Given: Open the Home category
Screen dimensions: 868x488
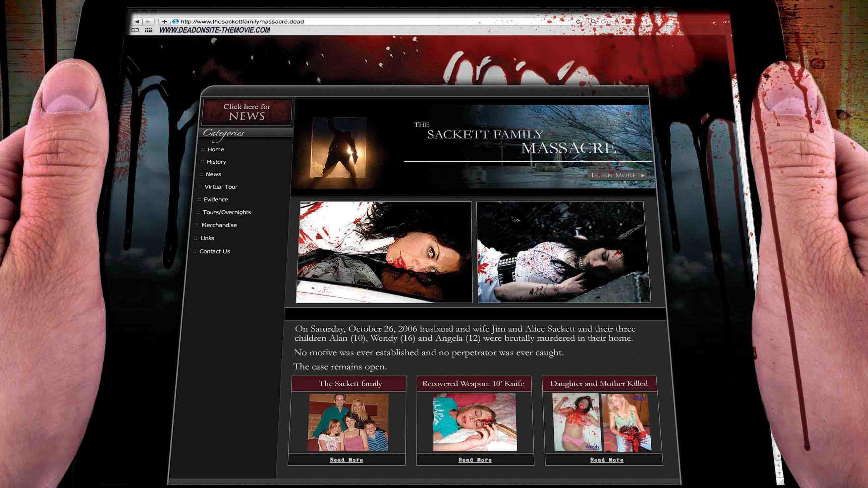Looking at the screenshot, I should click(x=216, y=149).
